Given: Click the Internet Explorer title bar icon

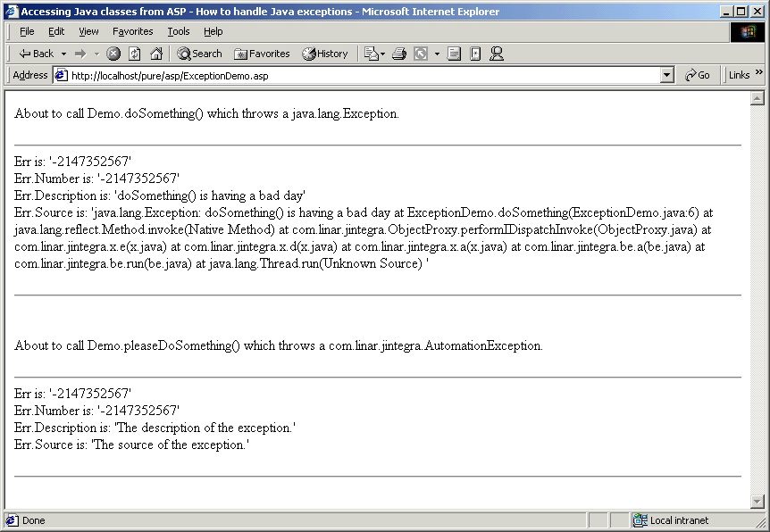Looking at the screenshot, I should 12,12.
